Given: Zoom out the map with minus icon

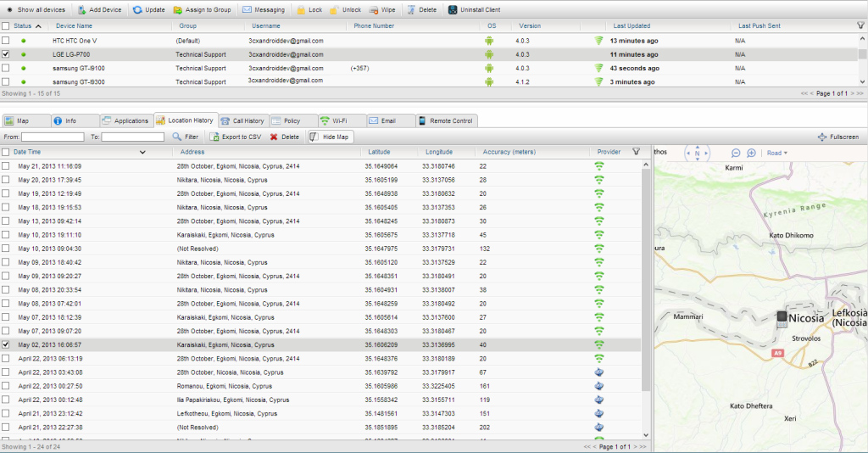Looking at the screenshot, I should (x=736, y=153).
